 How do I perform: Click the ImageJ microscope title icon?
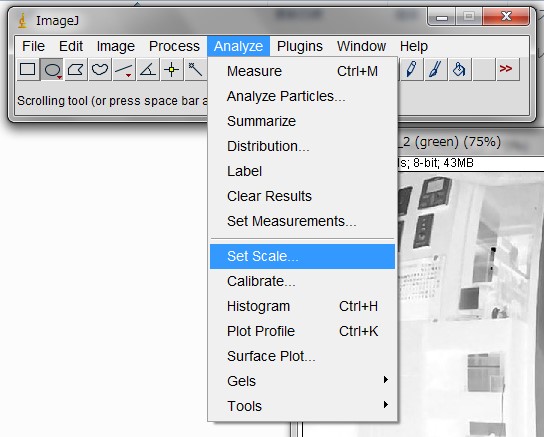(22, 20)
